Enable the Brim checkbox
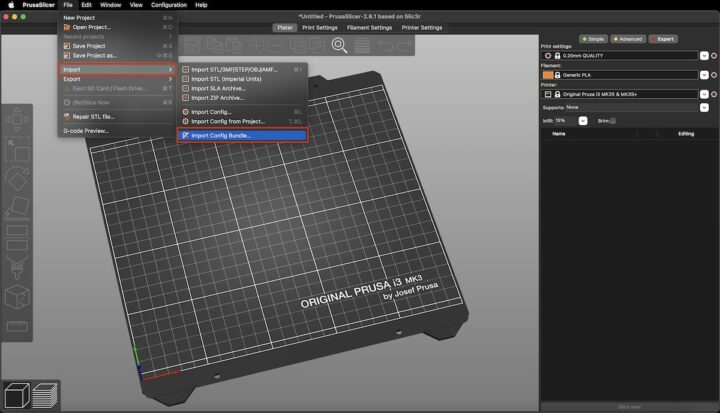720x413 pixels. pyautogui.click(x=612, y=120)
